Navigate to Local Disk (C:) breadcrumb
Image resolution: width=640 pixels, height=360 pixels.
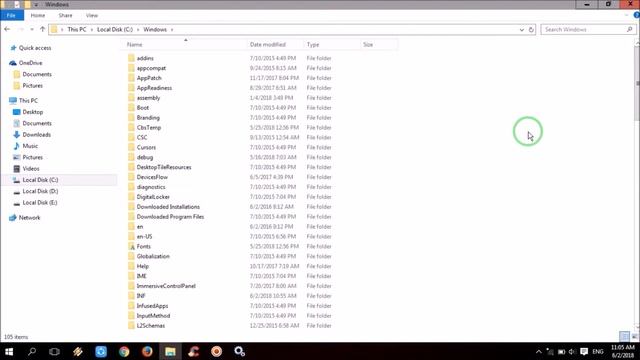(x=115, y=29)
